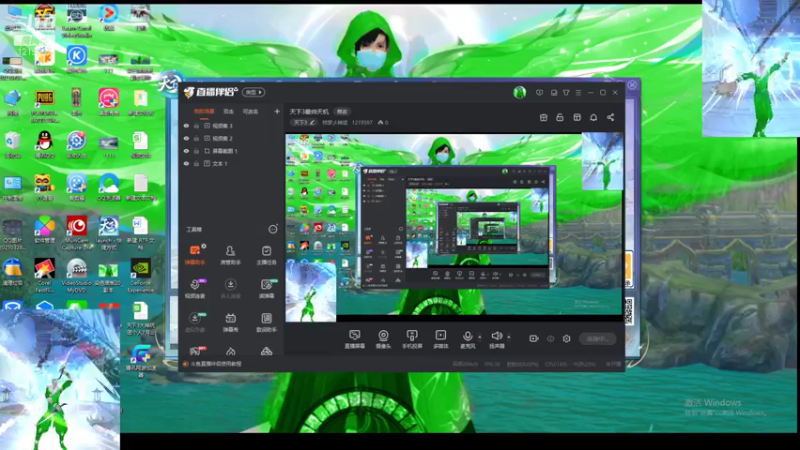
Task: Open the GeForce Experience desktop icon
Action: coord(140,276)
